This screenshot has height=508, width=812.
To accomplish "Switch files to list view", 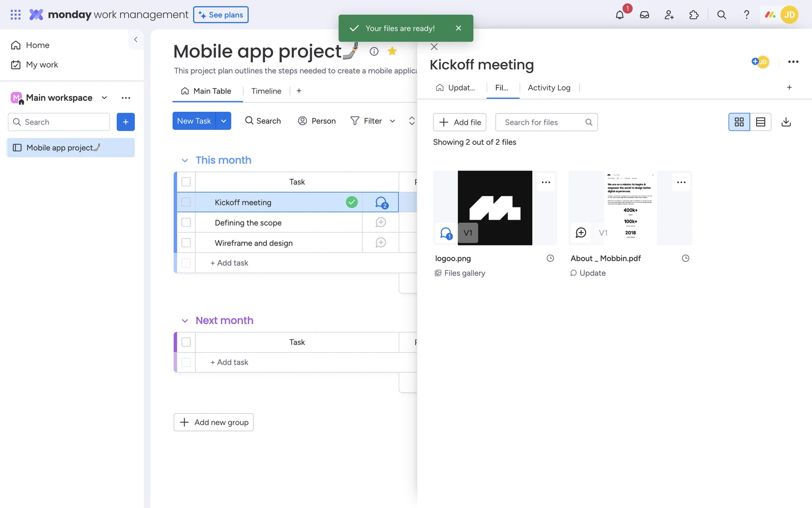I will pyautogui.click(x=760, y=122).
